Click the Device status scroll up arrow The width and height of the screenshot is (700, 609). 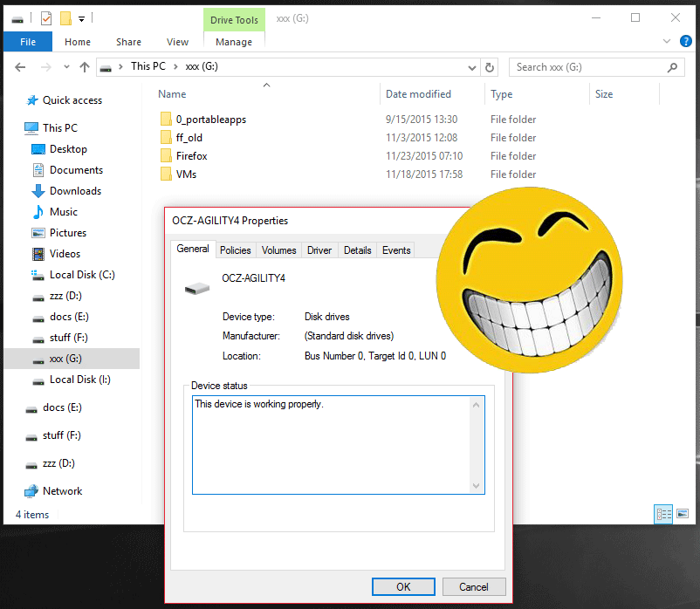(x=476, y=405)
